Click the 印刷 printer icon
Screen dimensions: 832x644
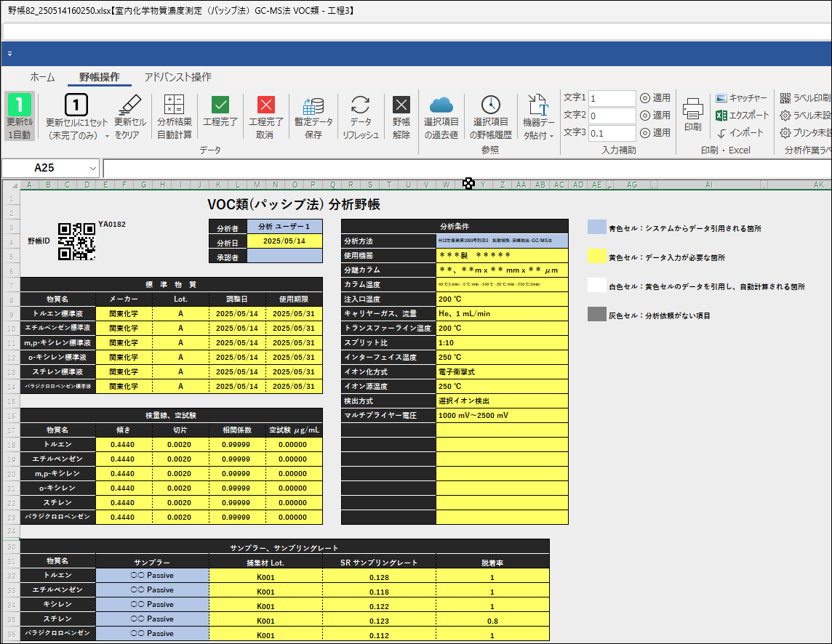click(693, 108)
